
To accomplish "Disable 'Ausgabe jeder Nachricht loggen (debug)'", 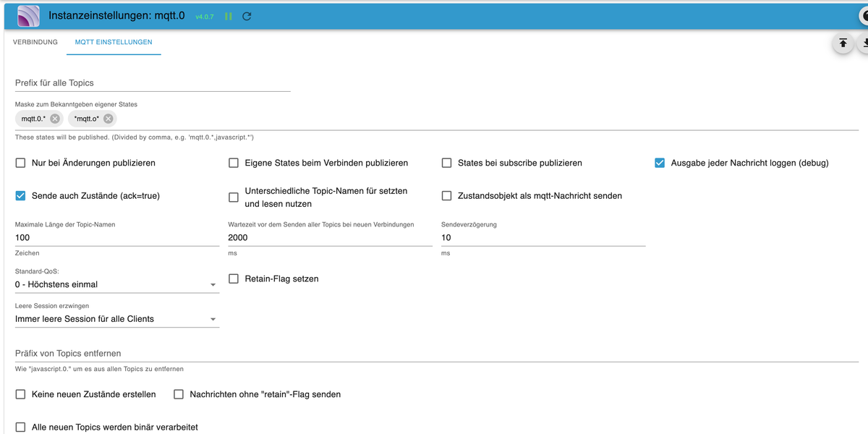I will pyautogui.click(x=660, y=163).
